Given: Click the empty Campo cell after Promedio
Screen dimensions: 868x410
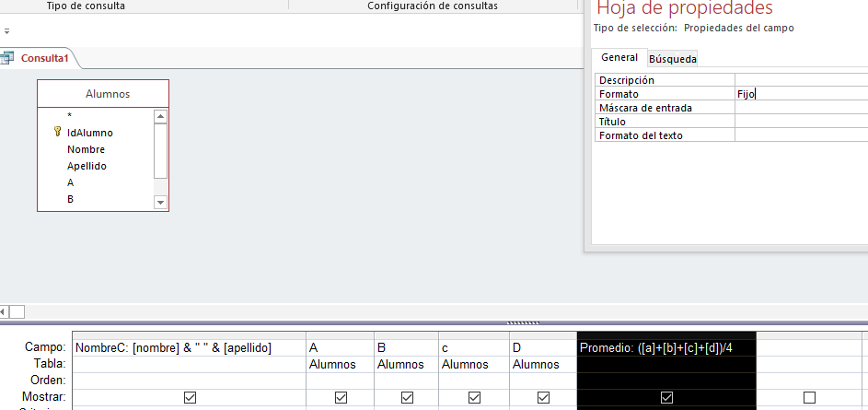Looking at the screenshot, I should point(809,348).
